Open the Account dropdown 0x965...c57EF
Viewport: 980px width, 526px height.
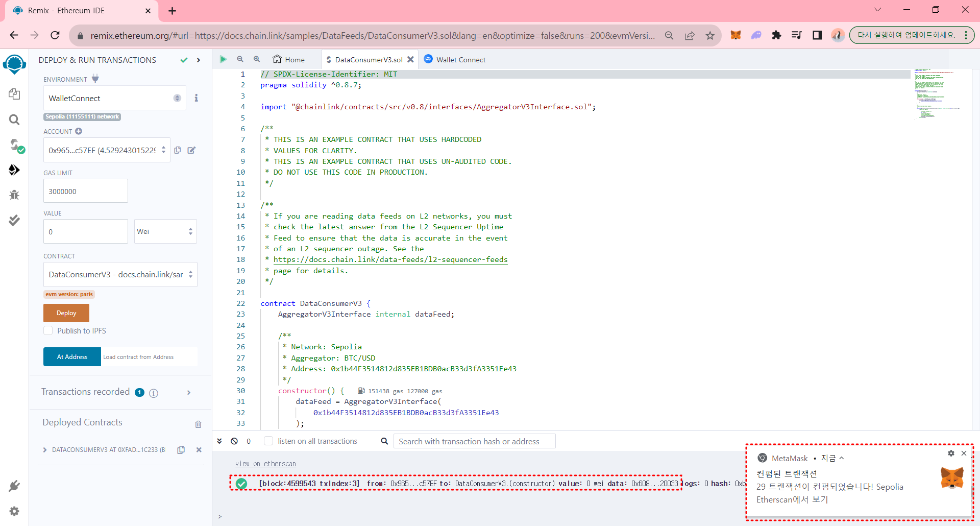[x=107, y=150]
